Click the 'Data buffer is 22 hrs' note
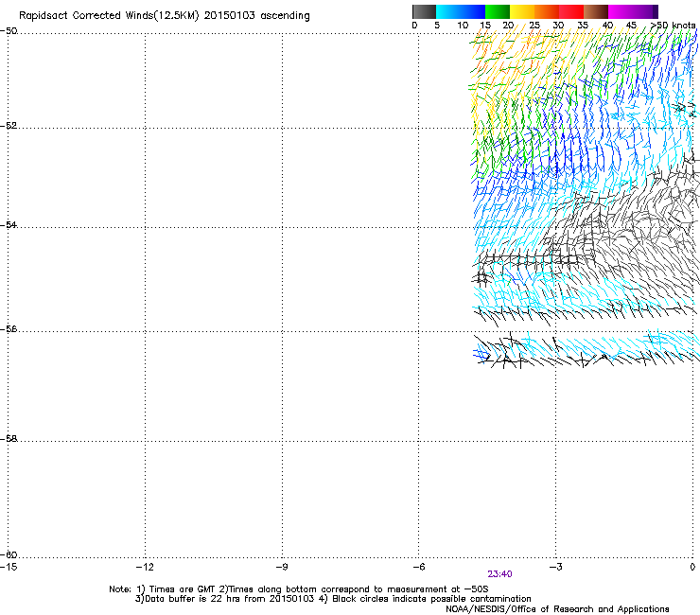Viewport: 700px width, 615px height. pyautogui.click(x=333, y=599)
